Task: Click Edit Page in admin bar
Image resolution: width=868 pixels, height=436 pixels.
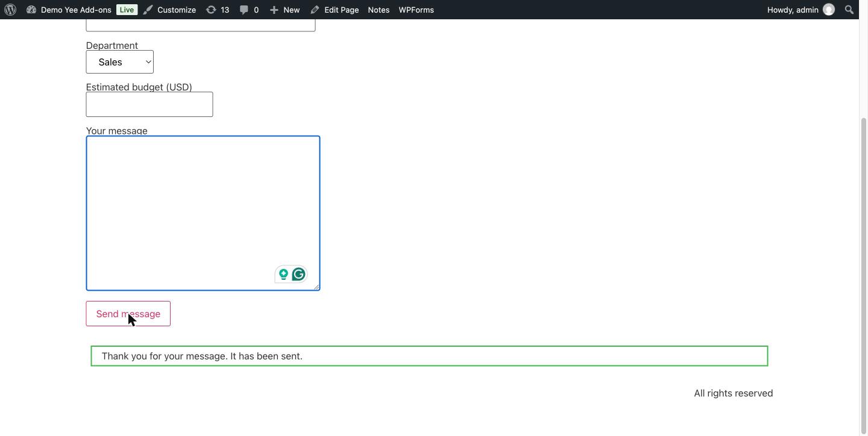Action: [x=335, y=10]
